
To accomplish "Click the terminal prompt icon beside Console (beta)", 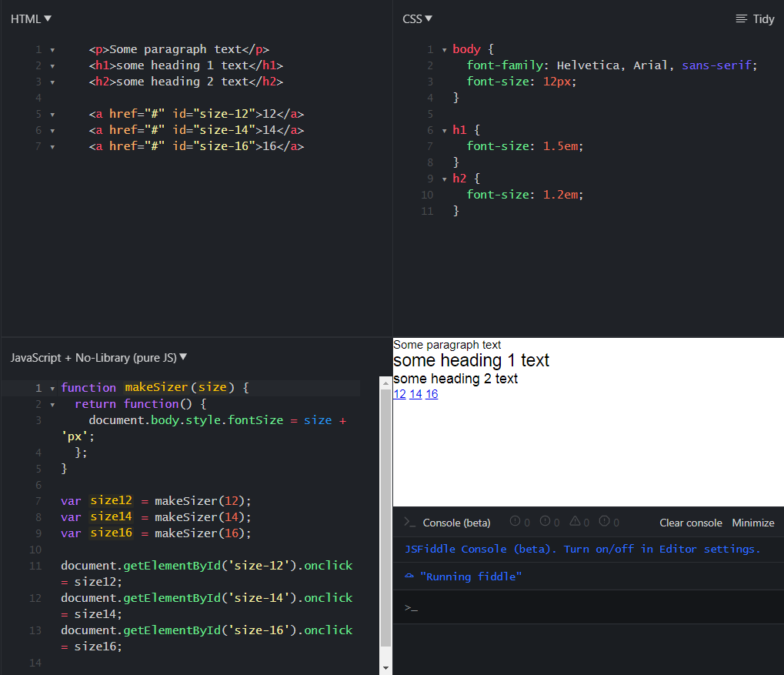I will (410, 523).
